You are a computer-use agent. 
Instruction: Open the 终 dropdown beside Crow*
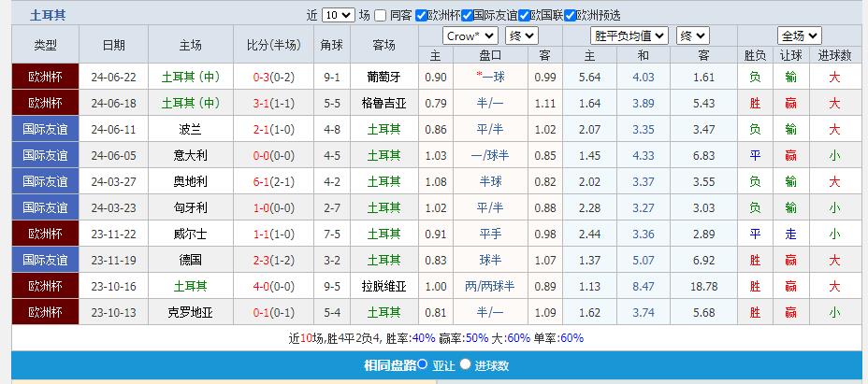pos(521,36)
